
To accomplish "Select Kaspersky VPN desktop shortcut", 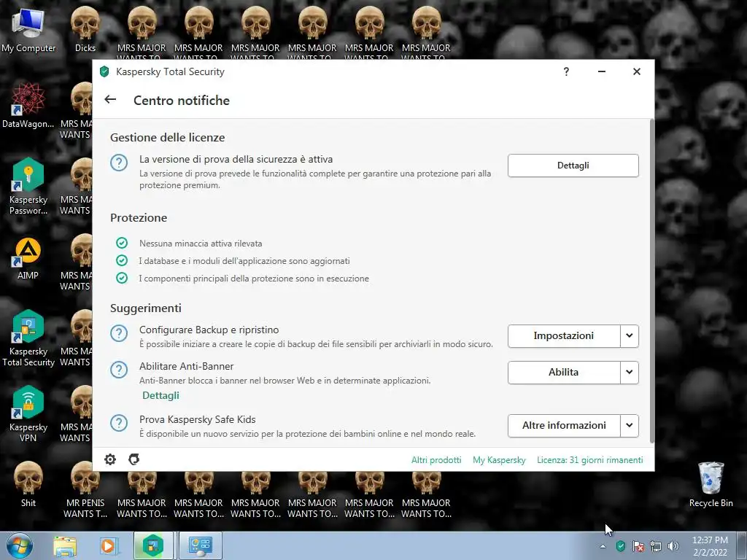I will tap(28, 414).
